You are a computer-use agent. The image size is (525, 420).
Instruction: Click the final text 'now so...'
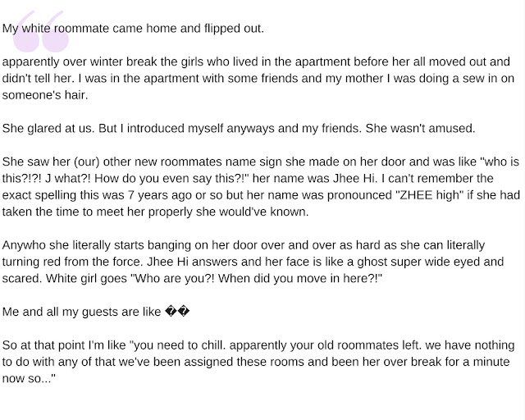pos(29,379)
